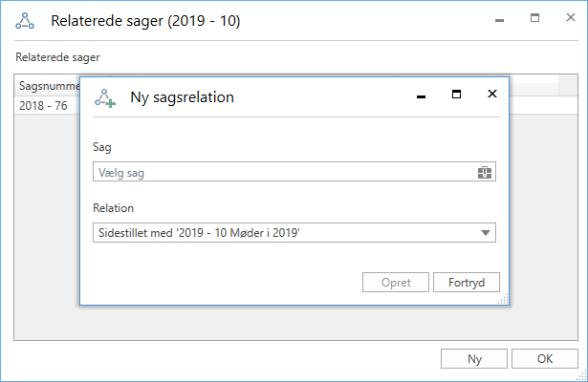The width and height of the screenshot is (588, 382).
Task: Click the case picker icon in Sag field
Action: [x=485, y=173]
